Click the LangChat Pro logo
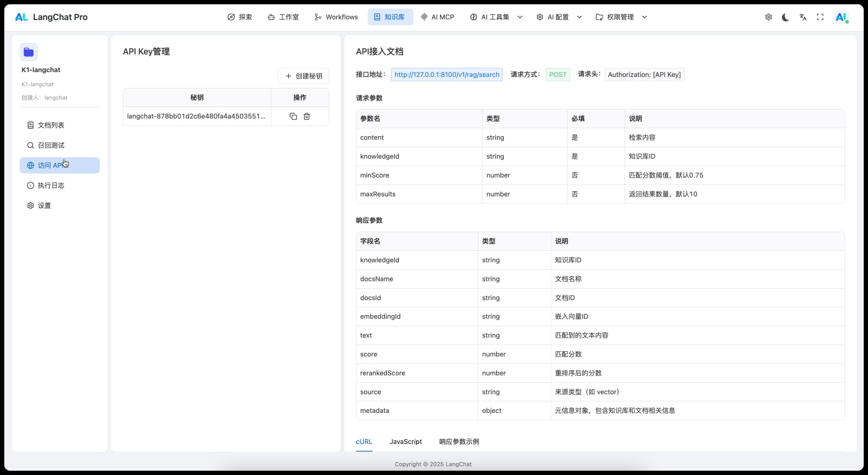The image size is (868, 475). (51, 17)
